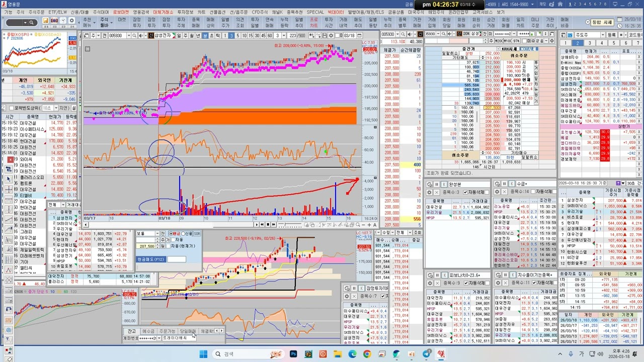Expand the 005930 stock code dropdown

tap(129, 36)
